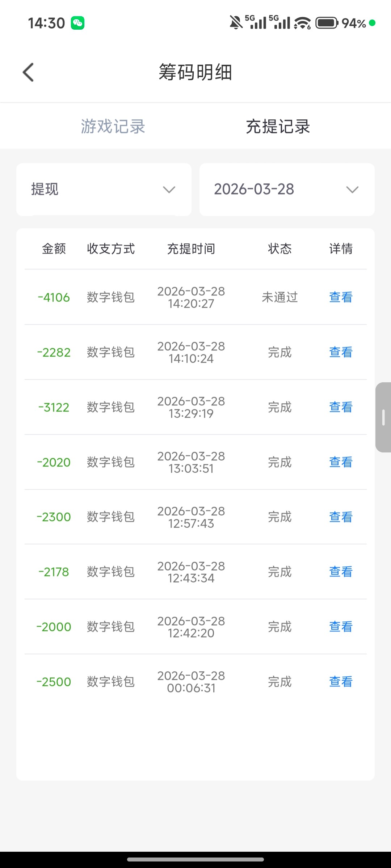Click 查看 on the -2178 row

pyautogui.click(x=341, y=572)
